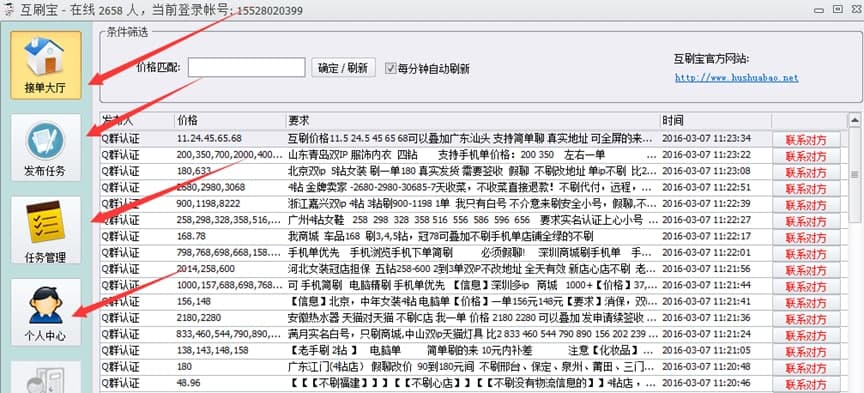Select price cell 2014,258,600
Image resolution: width=864 pixels, height=393 pixels.
point(206,269)
